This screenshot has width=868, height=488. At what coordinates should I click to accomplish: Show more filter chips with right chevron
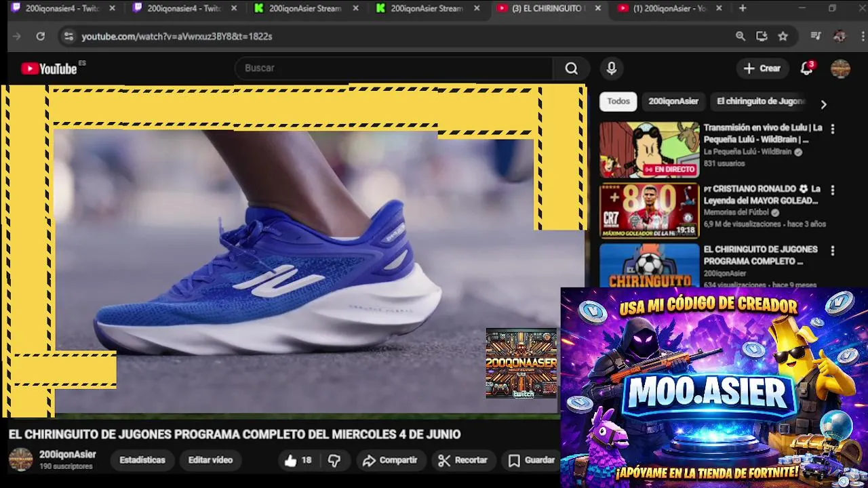click(x=823, y=104)
